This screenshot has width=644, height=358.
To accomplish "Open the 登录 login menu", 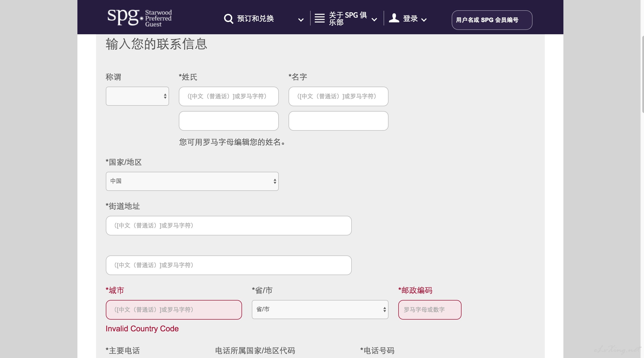I will tap(410, 19).
